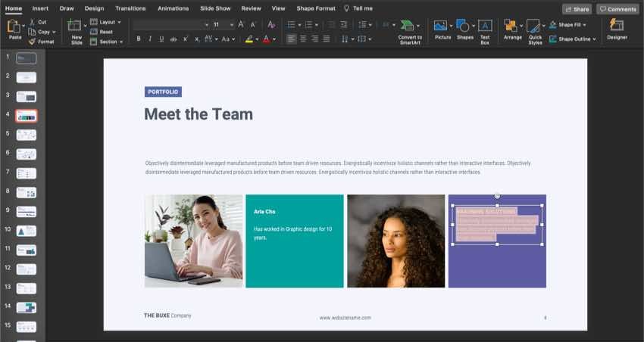Switch to the Transitions tab
This screenshot has height=342, width=644.
(x=130, y=8)
